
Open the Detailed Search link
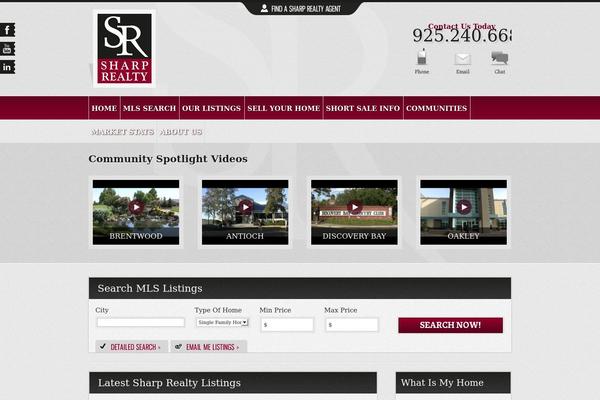pos(132,347)
